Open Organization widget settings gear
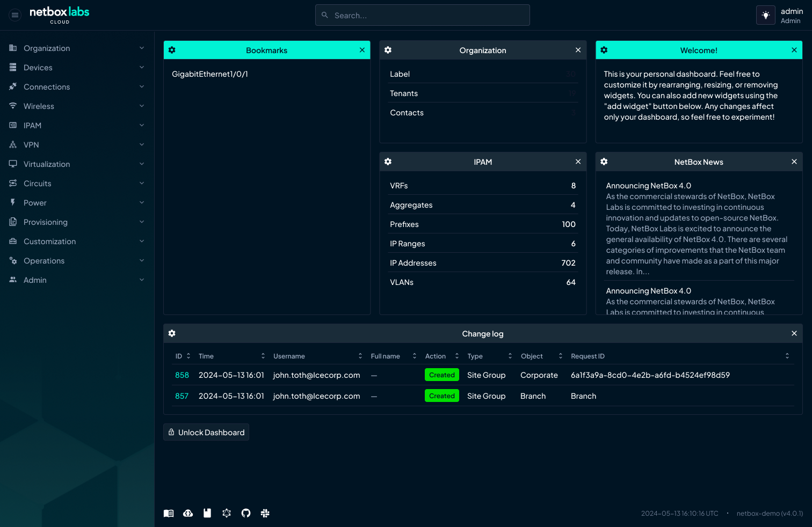The width and height of the screenshot is (812, 527). pos(388,50)
